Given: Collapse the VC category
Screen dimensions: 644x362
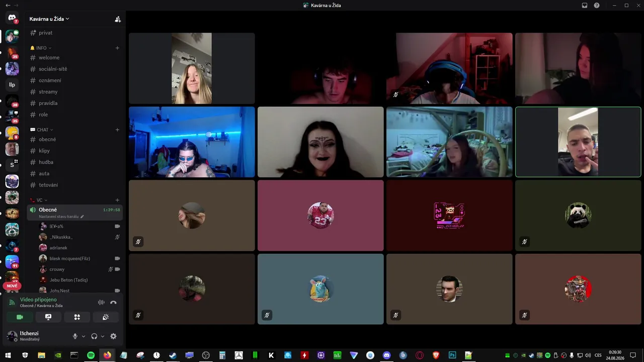Looking at the screenshot, I should [x=38, y=200].
